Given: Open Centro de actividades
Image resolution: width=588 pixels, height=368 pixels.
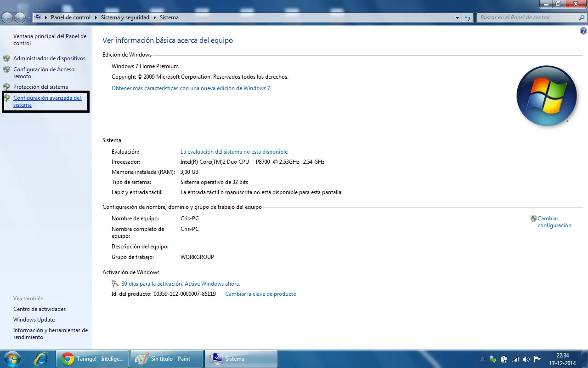Looking at the screenshot, I should [x=40, y=309].
